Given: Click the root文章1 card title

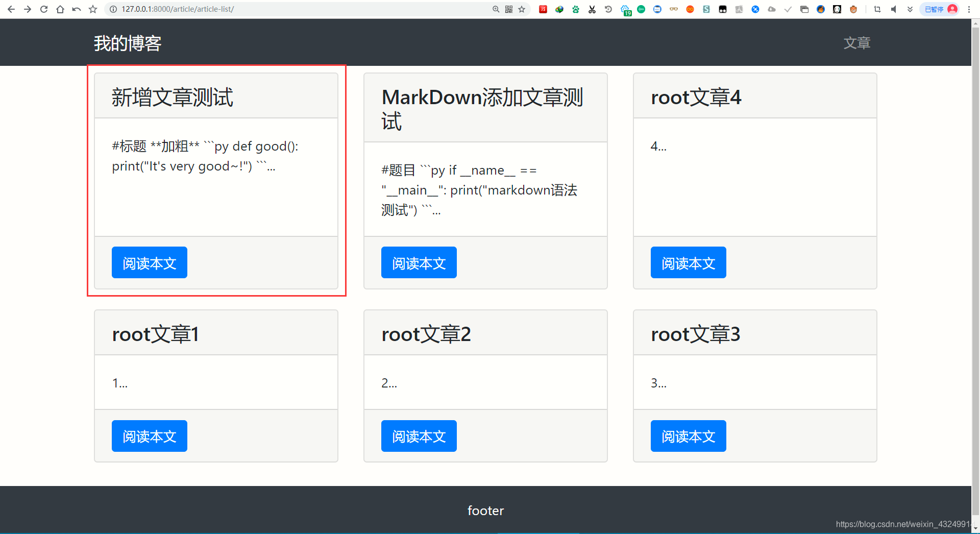Looking at the screenshot, I should 155,334.
